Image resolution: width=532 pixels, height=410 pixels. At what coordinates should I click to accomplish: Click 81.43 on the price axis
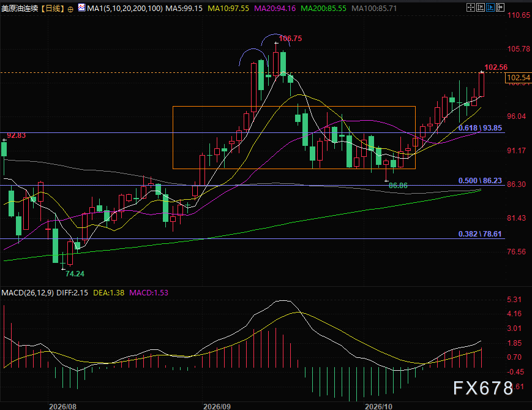click(x=517, y=218)
